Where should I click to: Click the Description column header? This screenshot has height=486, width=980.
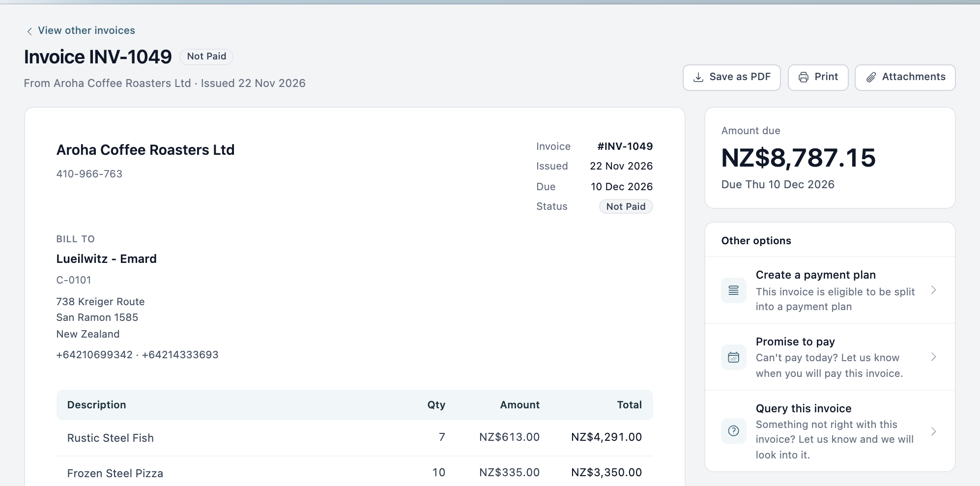click(x=96, y=405)
